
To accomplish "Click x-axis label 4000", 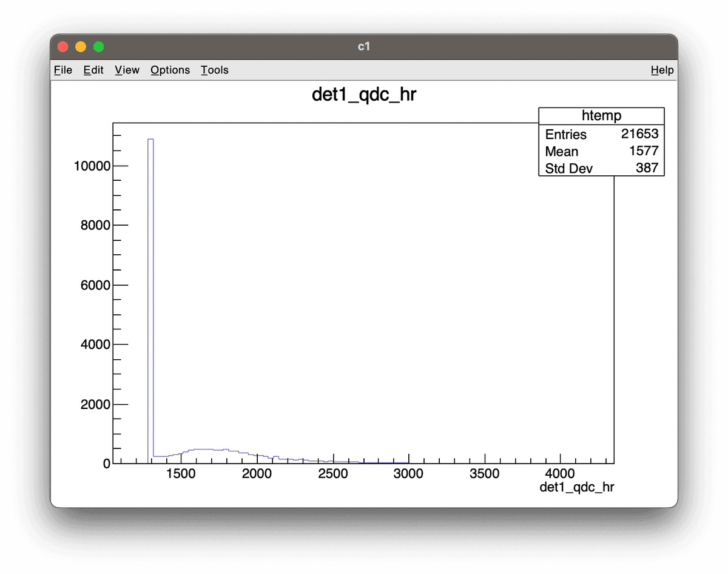I will (561, 473).
